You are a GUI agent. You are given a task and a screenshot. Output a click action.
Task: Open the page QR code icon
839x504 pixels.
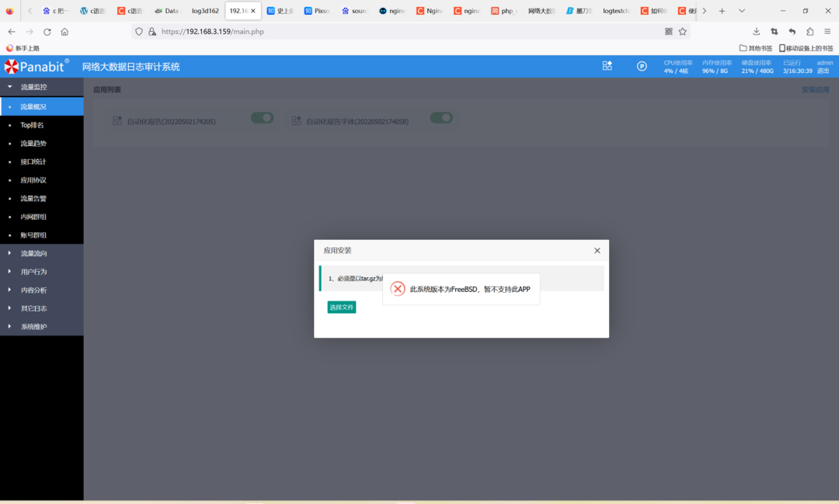pyautogui.click(x=668, y=32)
